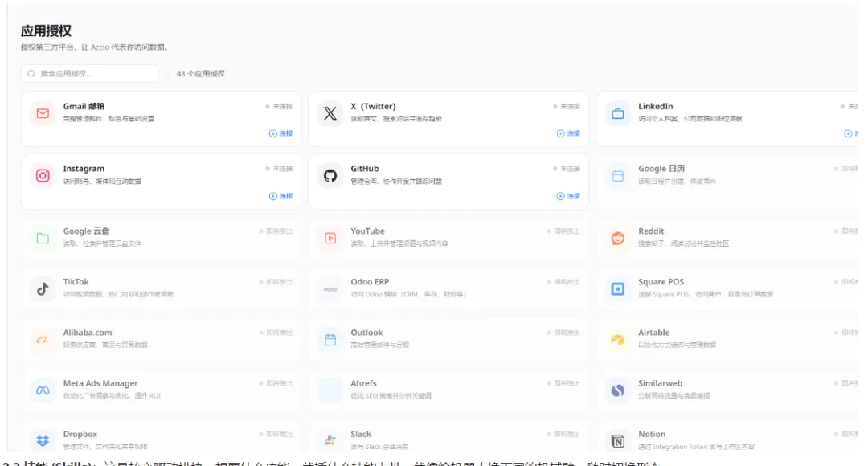Click the Reddit card title
Viewport: 868px width, 466px height.
(651, 231)
